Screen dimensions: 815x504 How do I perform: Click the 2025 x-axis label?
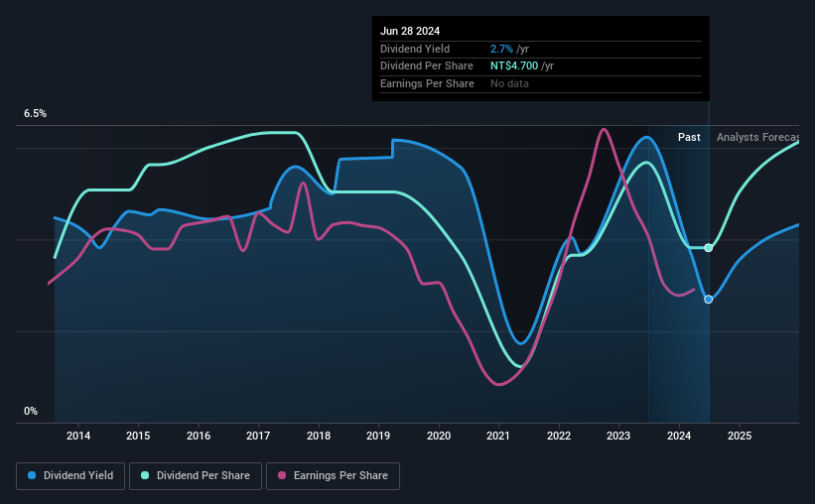point(740,436)
